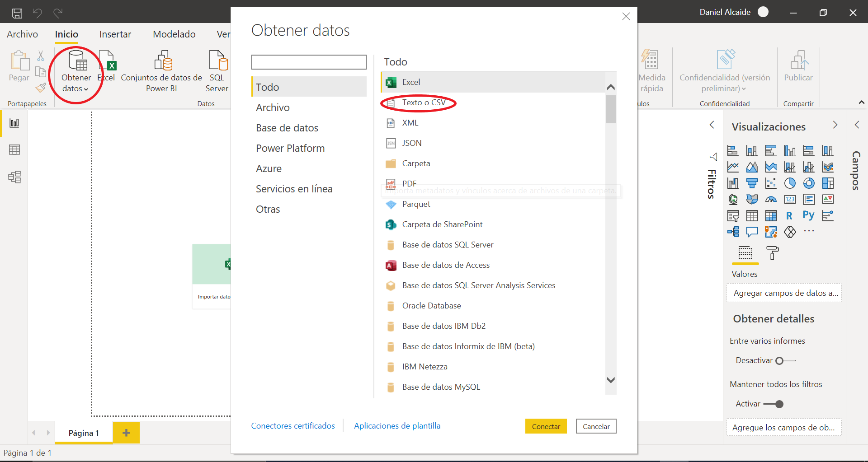Select the Decomposition tree visualization
The image size is (868, 462).
pos(733,232)
